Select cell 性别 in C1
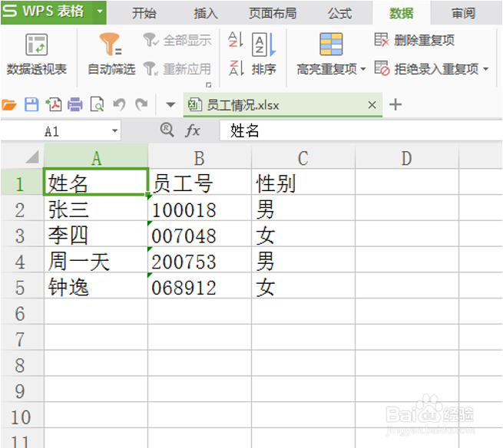 (303, 182)
